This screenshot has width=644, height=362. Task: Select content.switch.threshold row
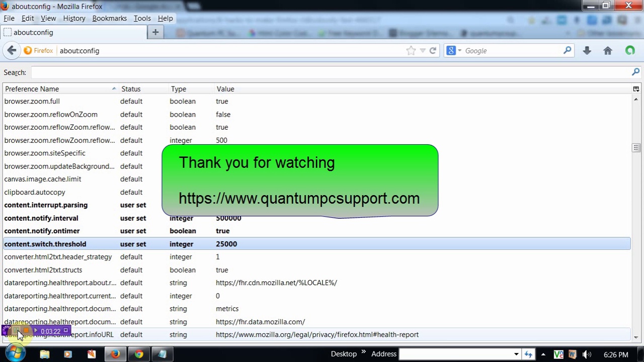pyautogui.click(x=316, y=244)
